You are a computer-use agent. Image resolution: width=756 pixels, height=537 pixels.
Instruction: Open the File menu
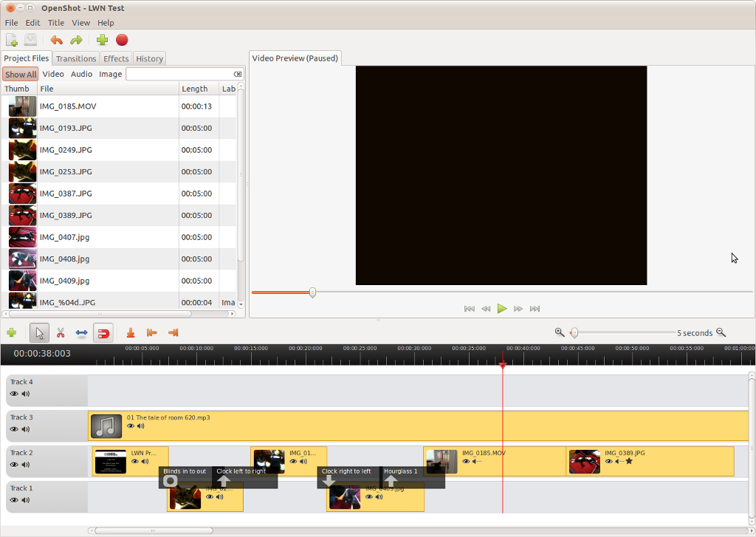coord(11,23)
